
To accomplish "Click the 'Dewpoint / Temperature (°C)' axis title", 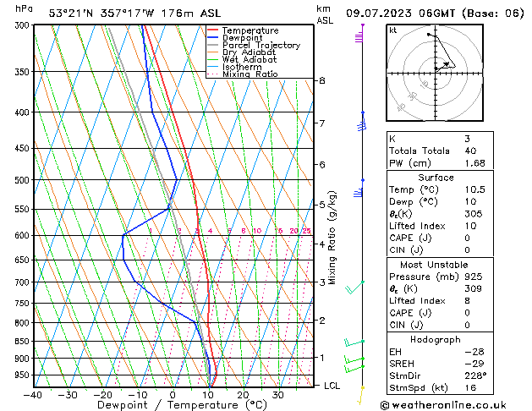I will [182, 405].
